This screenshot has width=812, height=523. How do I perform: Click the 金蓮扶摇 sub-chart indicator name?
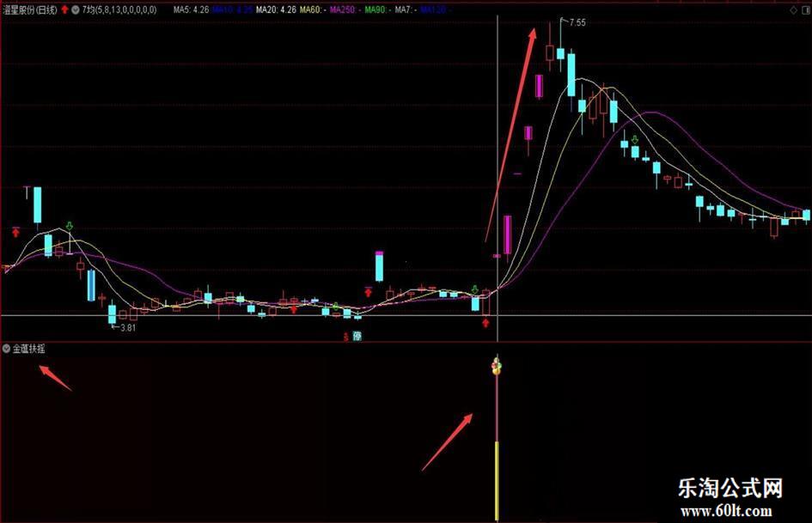[x=29, y=349]
